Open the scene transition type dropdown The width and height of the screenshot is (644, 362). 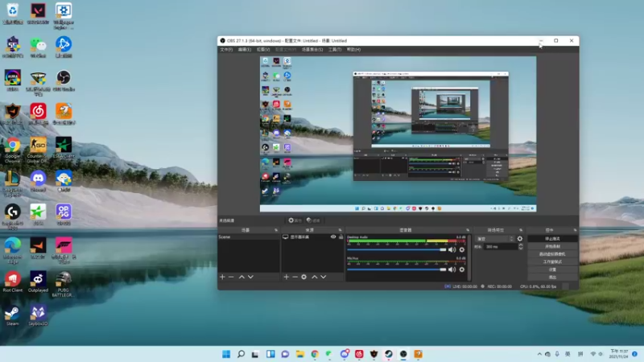[x=493, y=238]
